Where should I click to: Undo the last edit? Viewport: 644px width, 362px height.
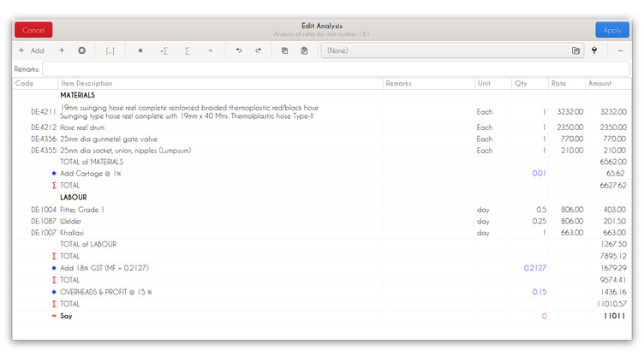coord(239,51)
